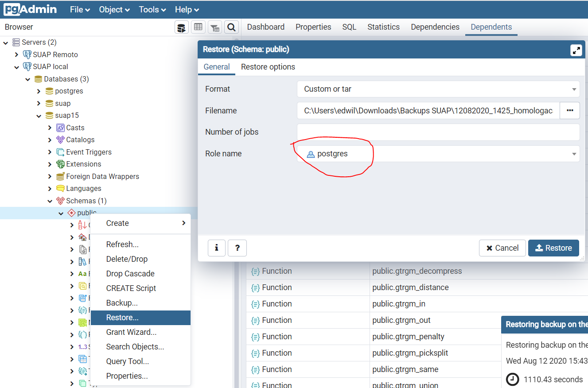Image resolution: width=588 pixels, height=388 pixels.
Task: Open the Statistics tab
Action: pyautogui.click(x=383, y=27)
